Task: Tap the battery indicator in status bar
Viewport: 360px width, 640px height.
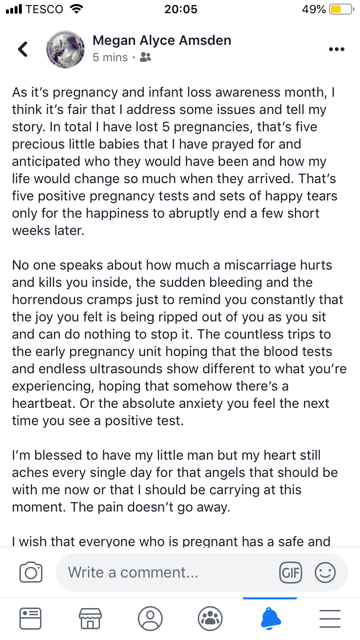Action: tap(342, 9)
